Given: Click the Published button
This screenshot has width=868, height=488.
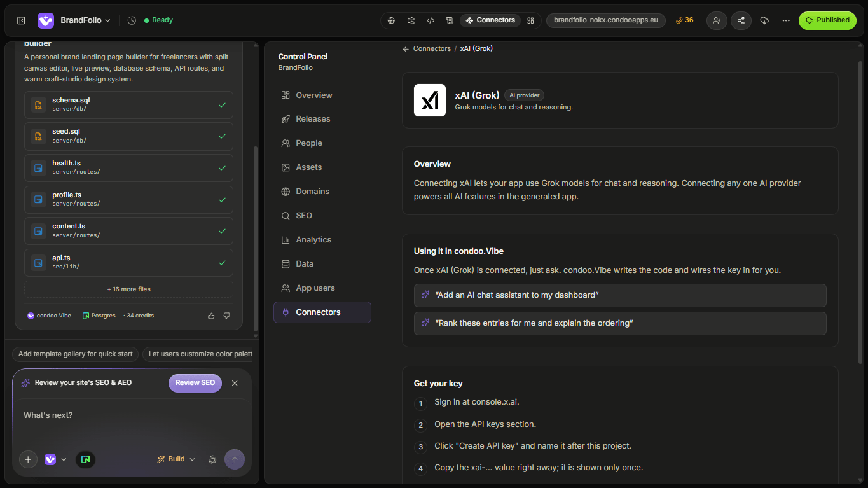Looking at the screenshot, I should [x=827, y=20].
